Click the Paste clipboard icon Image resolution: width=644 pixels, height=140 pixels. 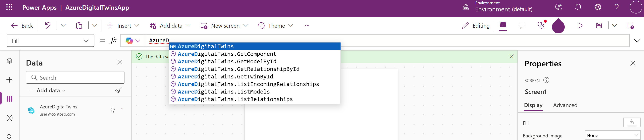[79, 25]
